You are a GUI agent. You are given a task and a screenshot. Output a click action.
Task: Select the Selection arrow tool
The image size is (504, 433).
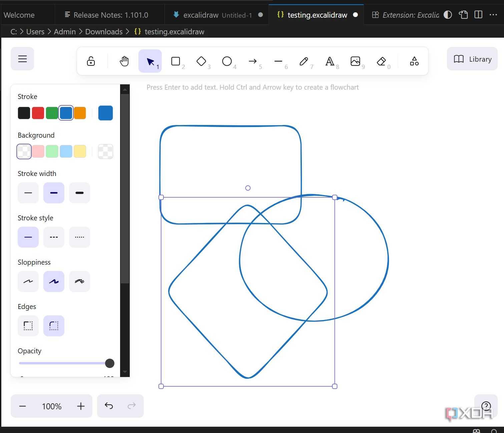coord(150,61)
